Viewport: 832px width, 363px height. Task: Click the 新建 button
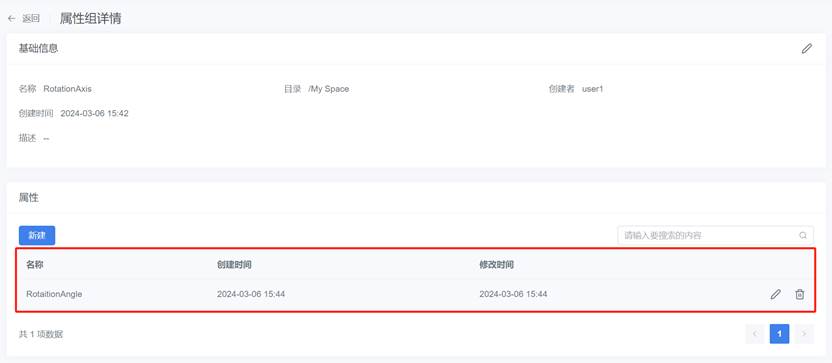(x=37, y=236)
